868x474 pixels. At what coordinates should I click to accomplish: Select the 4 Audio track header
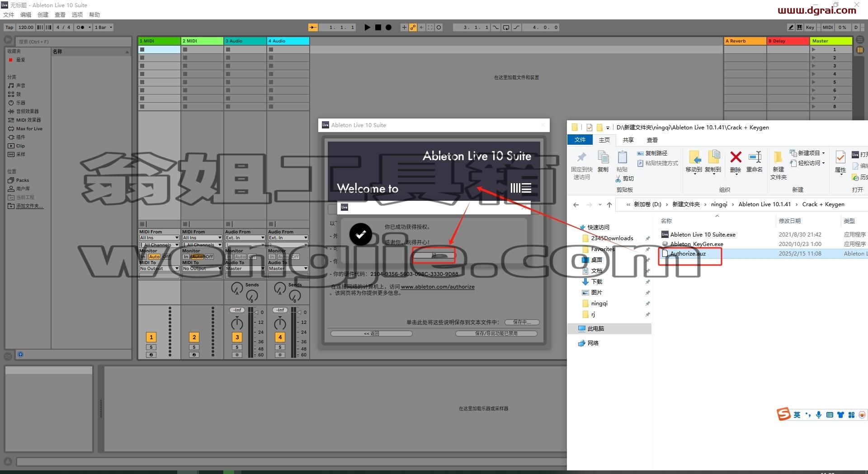(288, 41)
